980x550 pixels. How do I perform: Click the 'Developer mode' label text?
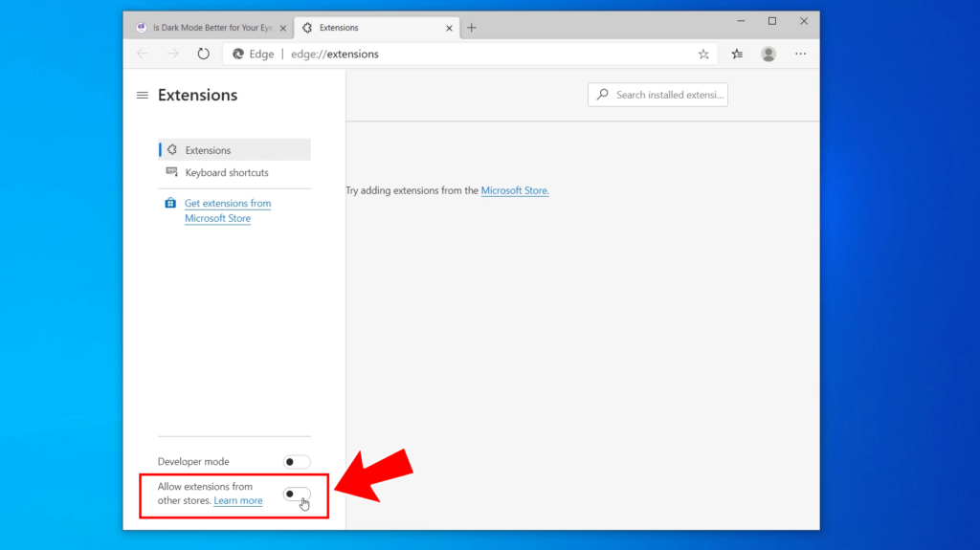pyautogui.click(x=193, y=462)
